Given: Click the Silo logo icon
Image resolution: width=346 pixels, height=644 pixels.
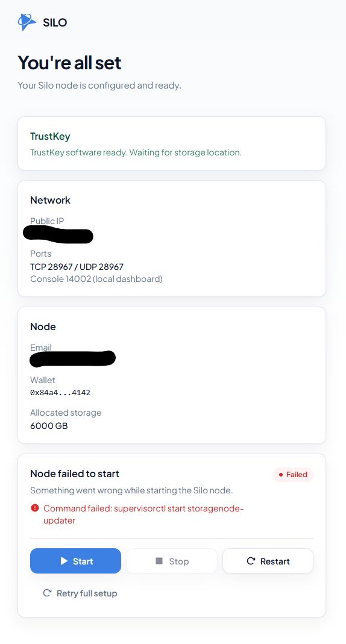Looking at the screenshot, I should pos(27,22).
